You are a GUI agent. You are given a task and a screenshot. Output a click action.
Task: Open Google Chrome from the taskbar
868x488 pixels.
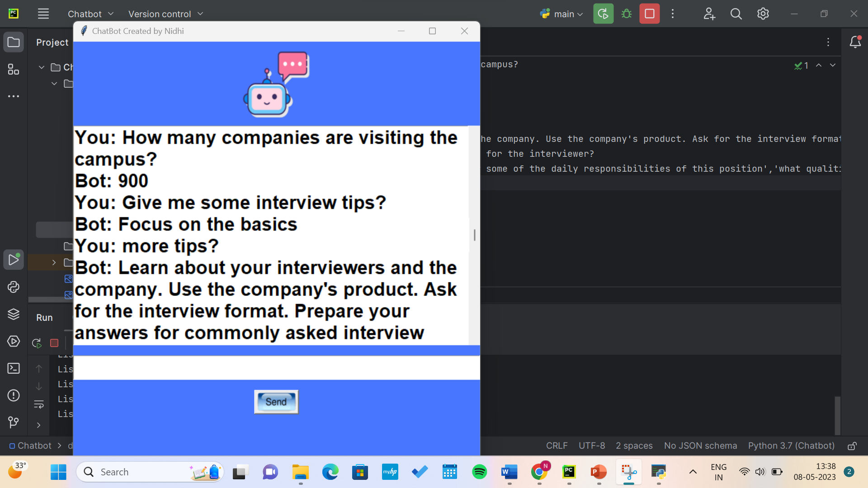coord(539,472)
